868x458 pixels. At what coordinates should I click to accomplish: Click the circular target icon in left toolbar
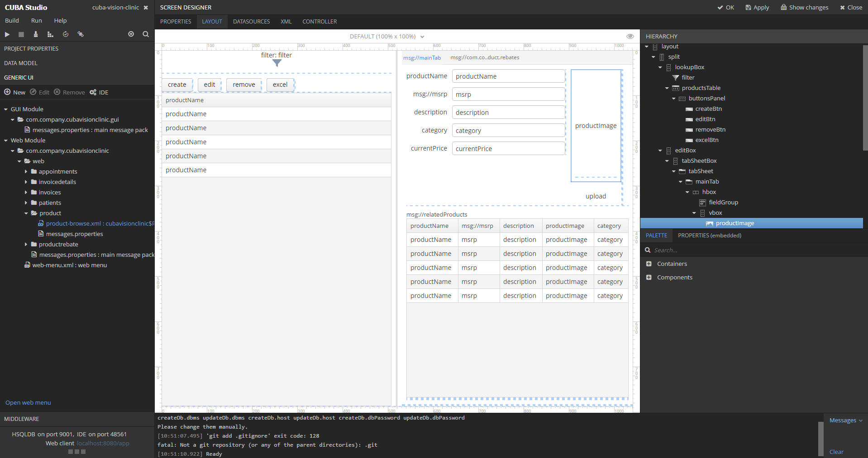pyautogui.click(x=131, y=34)
